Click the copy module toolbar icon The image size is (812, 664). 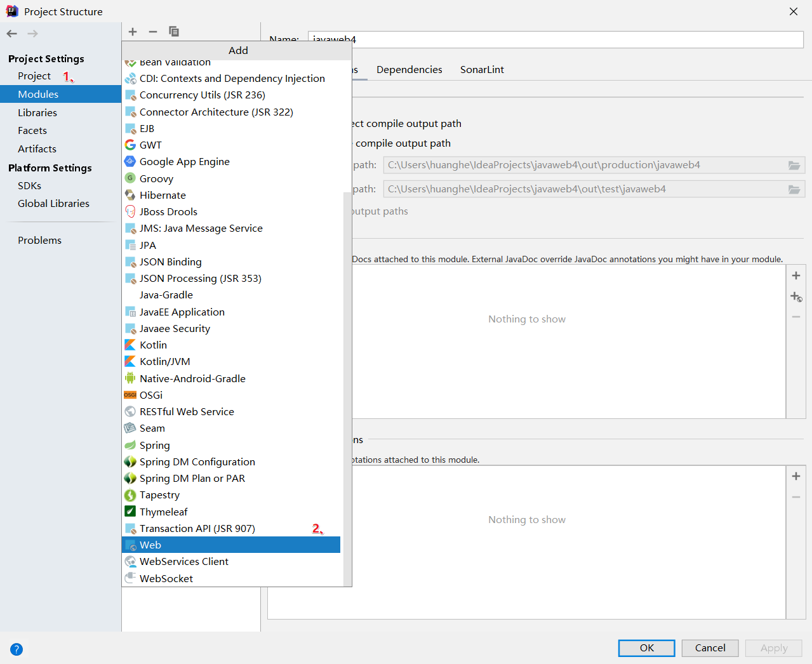pos(174,32)
